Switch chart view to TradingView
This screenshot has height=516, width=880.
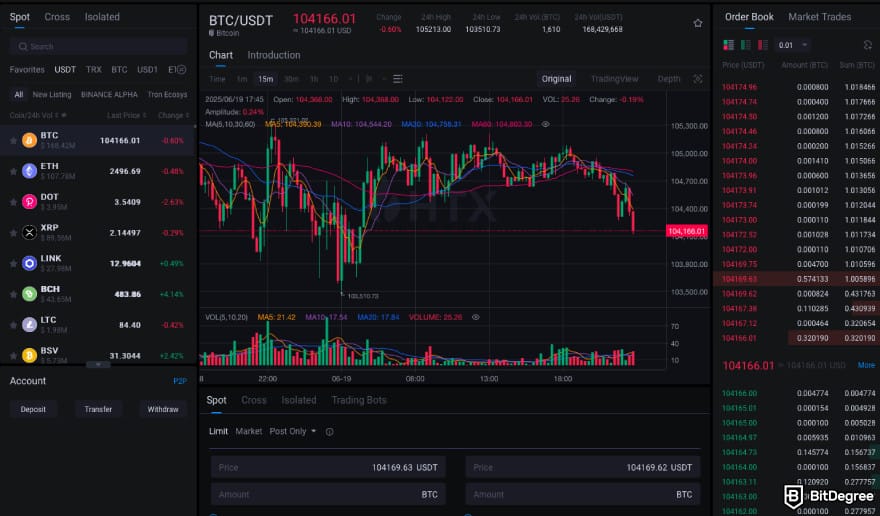[614, 79]
